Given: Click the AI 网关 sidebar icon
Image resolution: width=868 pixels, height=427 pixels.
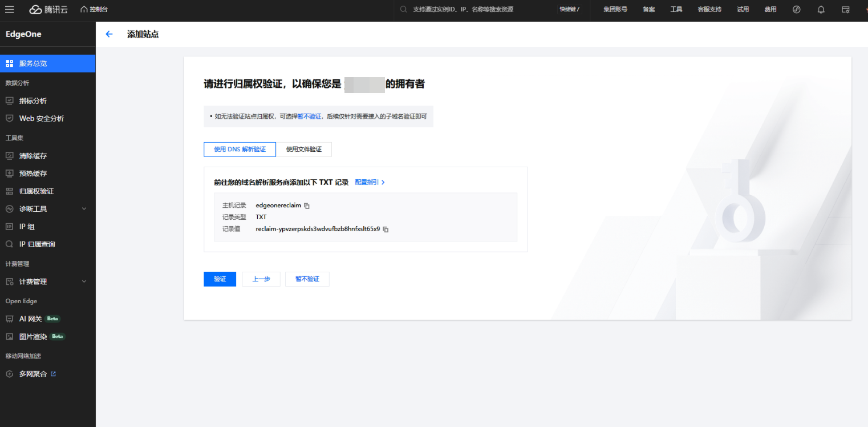Looking at the screenshot, I should [x=9, y=319].
